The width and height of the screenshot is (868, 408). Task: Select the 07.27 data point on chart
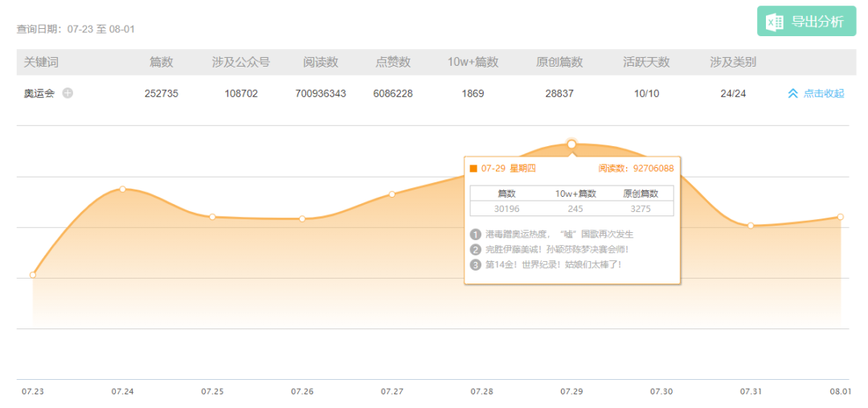(x=392, y=194)
